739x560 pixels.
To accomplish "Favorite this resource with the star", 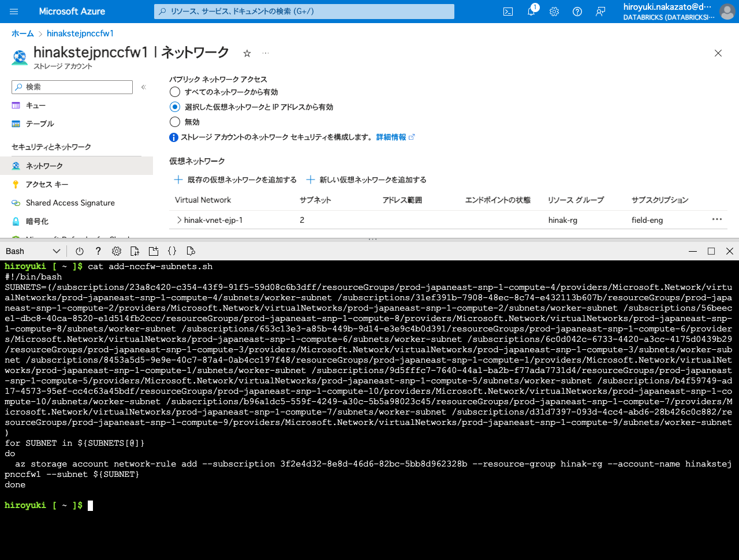I will pos(247,53).
